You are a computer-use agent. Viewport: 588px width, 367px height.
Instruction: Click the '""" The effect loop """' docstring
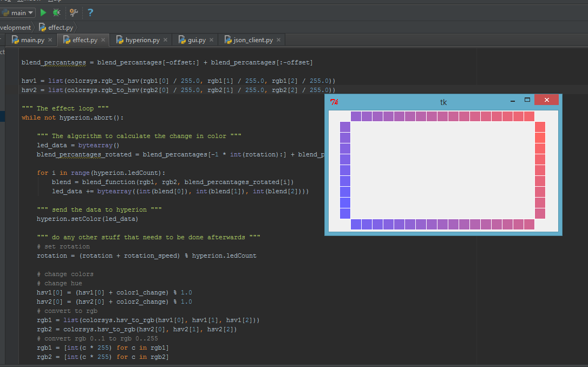(x=65, y=108)
